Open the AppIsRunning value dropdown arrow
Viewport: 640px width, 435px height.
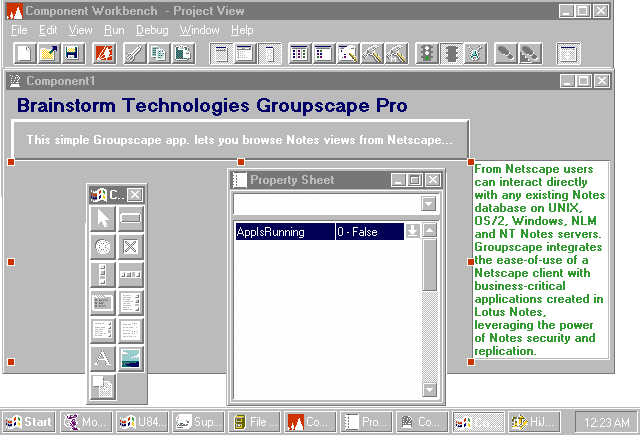click(x=412, y=231)
